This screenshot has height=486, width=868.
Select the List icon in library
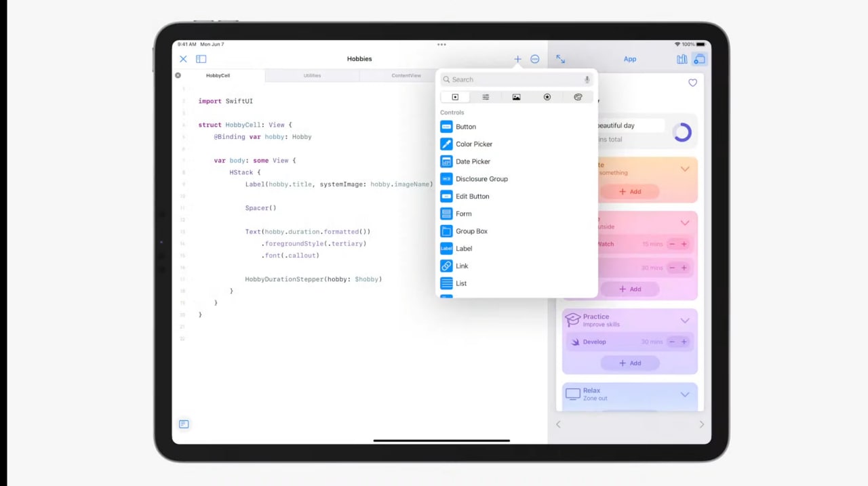(x=446, y=283)
